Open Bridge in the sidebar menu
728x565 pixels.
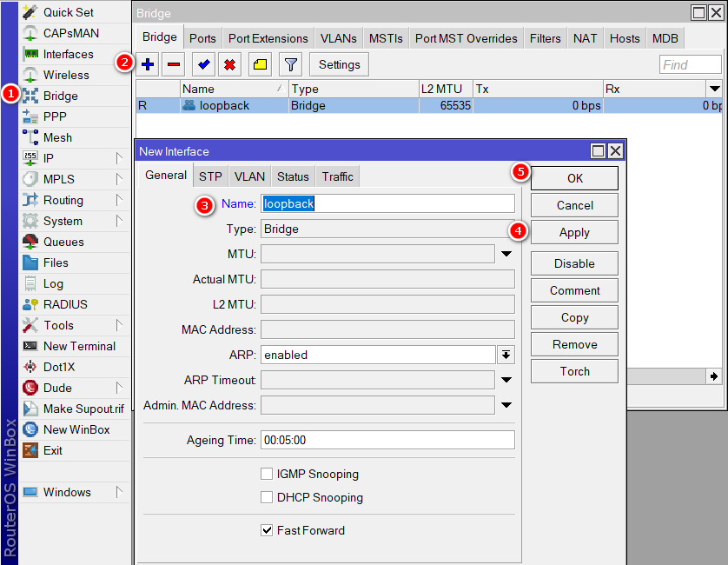(x=60, y=96)
